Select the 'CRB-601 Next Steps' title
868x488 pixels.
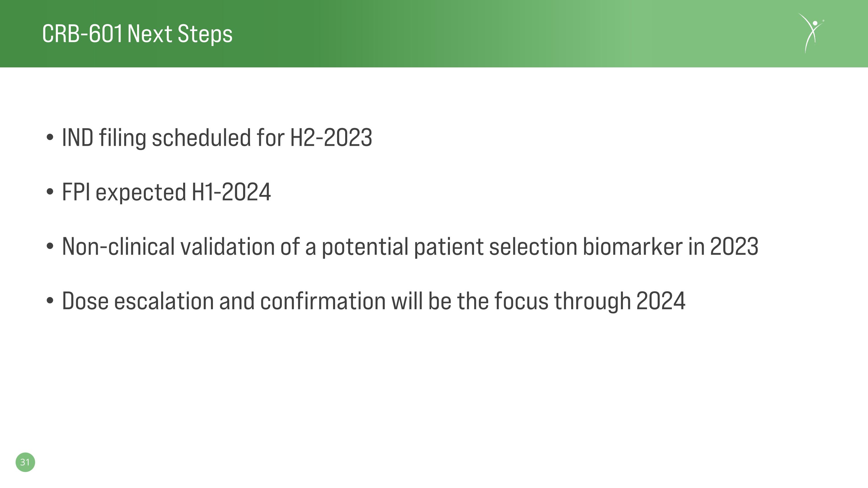(137, 34)
